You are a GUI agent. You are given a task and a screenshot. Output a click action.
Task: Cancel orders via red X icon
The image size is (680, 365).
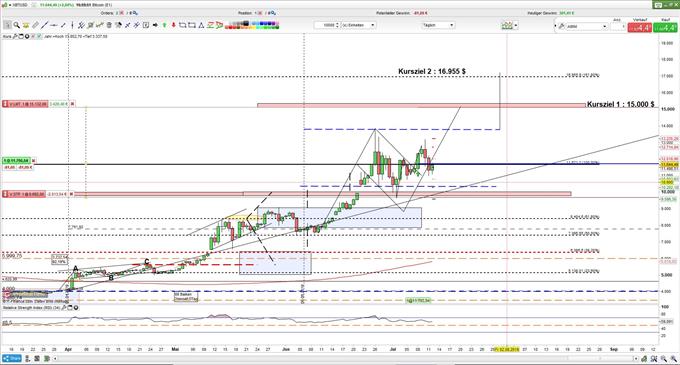[x=121, y=13]
